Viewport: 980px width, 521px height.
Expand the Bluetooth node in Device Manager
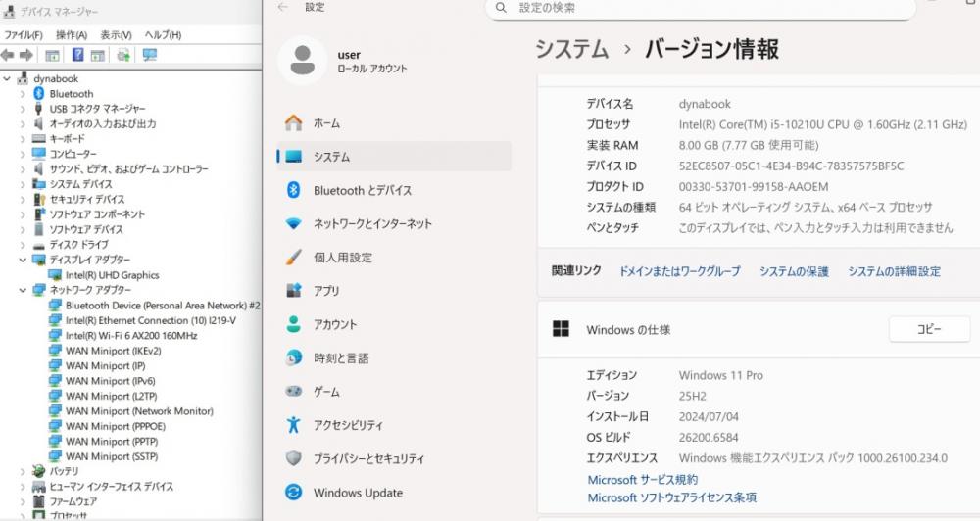[x=23, y=94]
